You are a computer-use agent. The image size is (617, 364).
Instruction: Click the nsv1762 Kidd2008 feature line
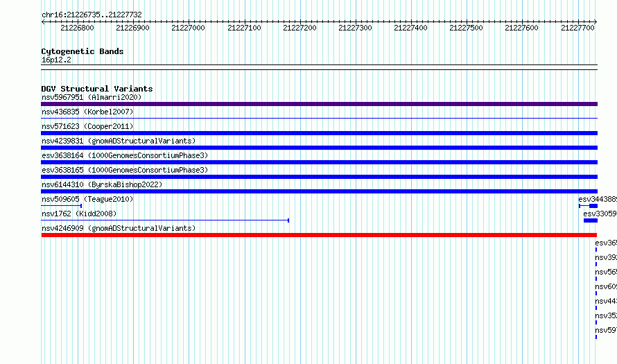(165, 220)
